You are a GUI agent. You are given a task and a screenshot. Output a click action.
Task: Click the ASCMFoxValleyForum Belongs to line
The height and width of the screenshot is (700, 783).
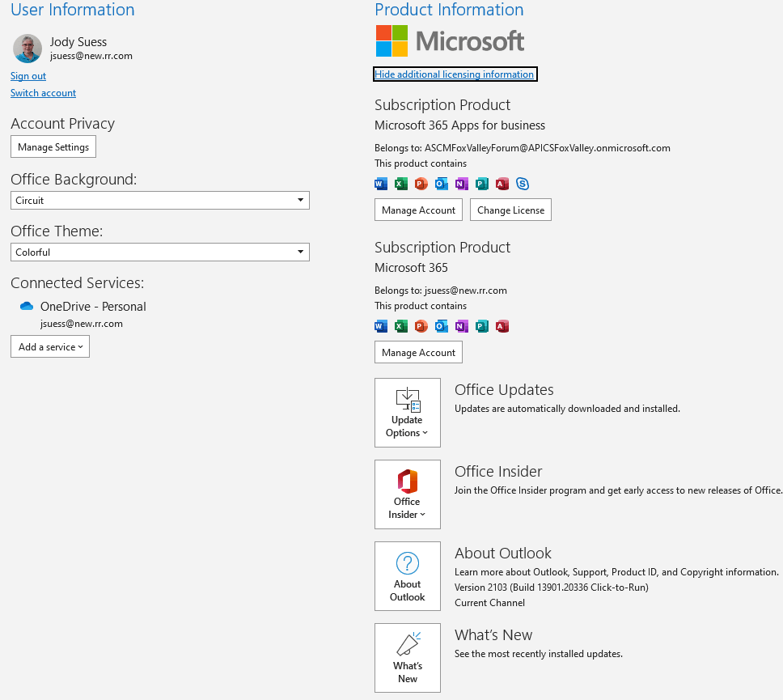pos(523,148)
